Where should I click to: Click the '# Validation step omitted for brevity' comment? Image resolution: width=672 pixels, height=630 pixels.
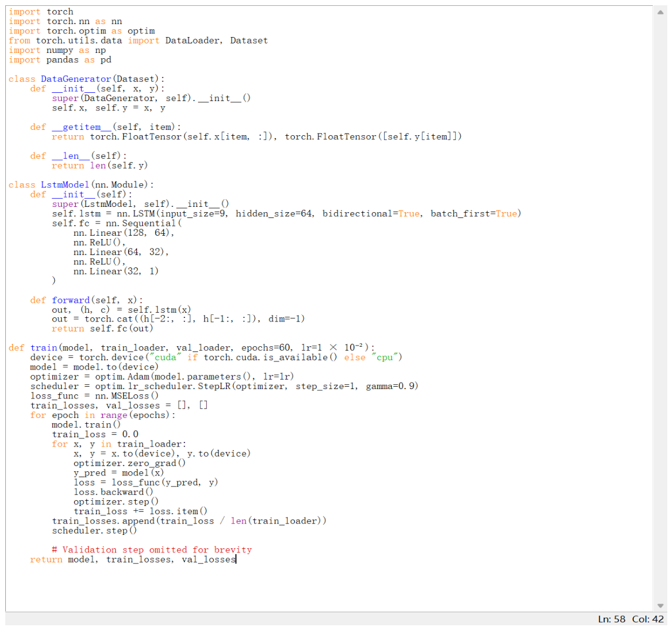pyautogui.click(x=152, y=550)
